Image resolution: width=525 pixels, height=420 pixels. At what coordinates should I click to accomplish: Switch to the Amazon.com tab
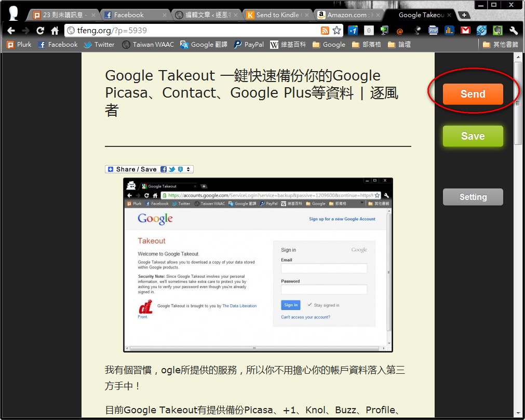pyautogui.click(x=348, y=15)
